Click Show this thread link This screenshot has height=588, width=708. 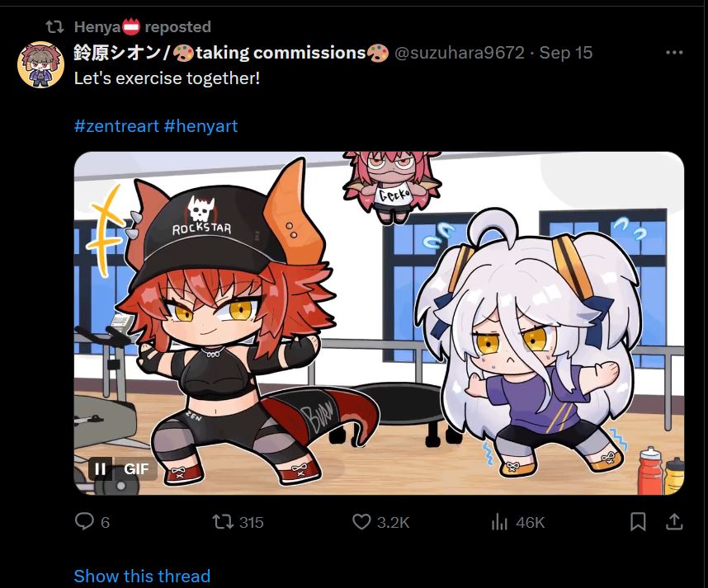pyautogui.click(x=142, y=576)
